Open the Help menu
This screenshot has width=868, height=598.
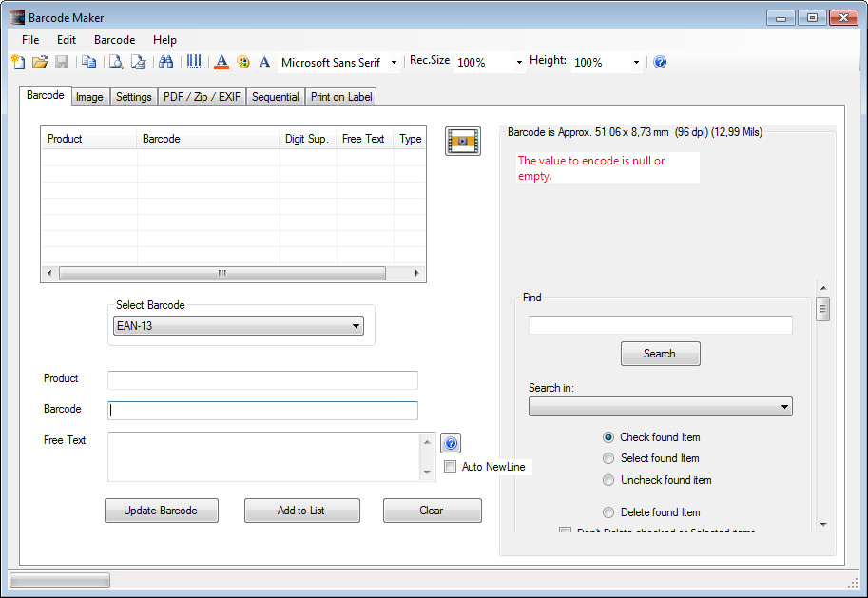164,40
